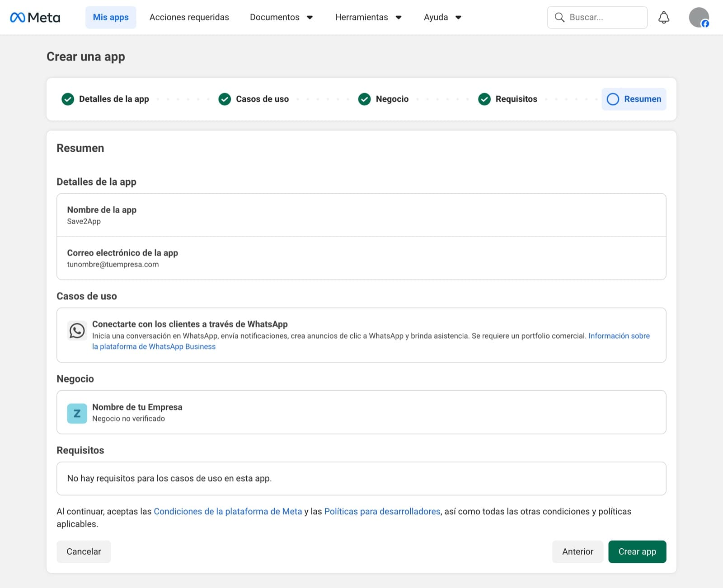Open the Ayuda menu
Screen dimensions: 723x588
click(x=442, y=17)
